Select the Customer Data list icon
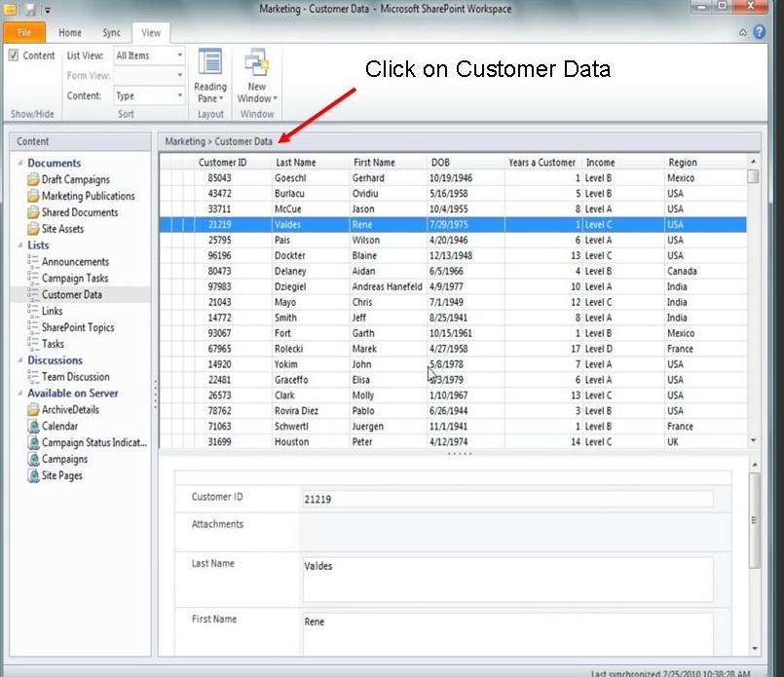The height and width of the screenshot is (677, 784). click(32, 294)
